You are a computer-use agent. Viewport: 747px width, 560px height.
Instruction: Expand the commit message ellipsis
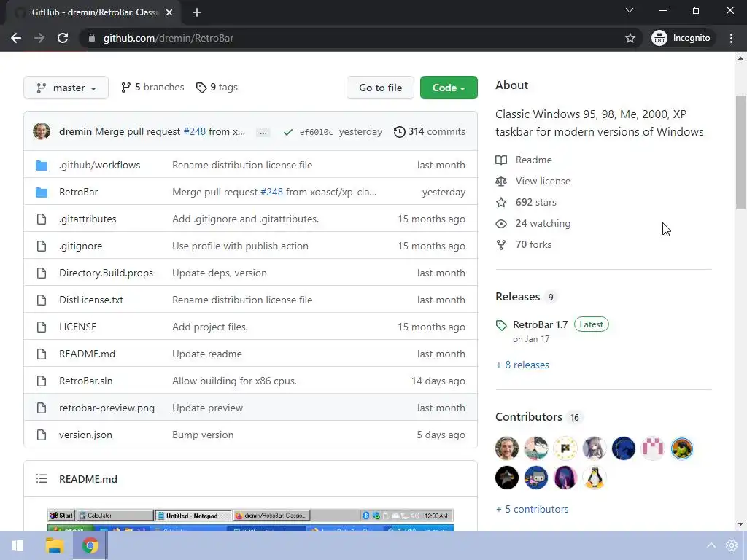(x=263, y=133)
